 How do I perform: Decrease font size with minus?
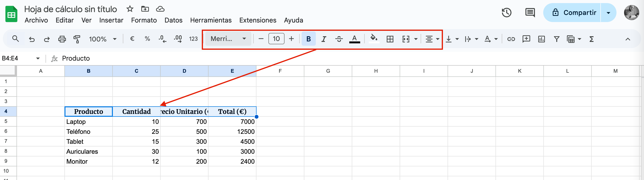coord(261,39)
